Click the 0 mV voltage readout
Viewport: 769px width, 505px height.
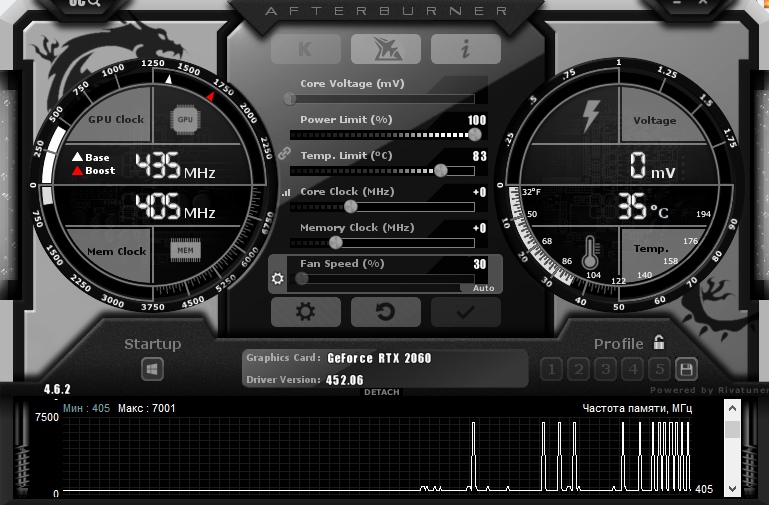coord(652,165)
